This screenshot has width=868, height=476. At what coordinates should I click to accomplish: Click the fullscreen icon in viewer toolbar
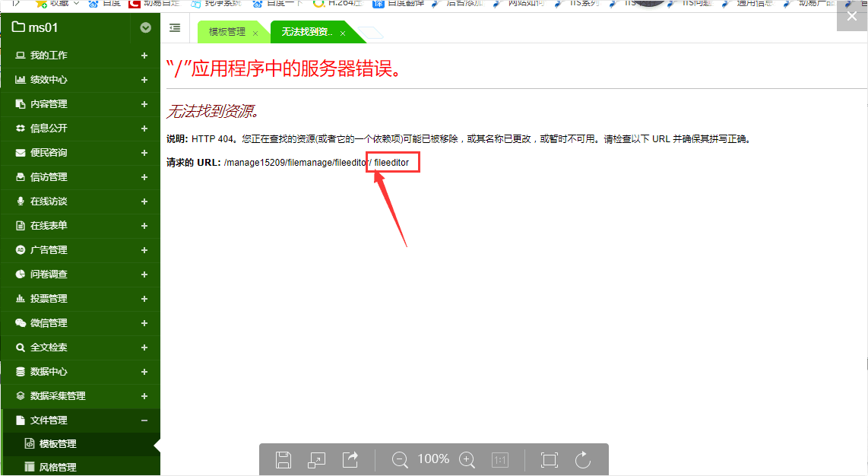[x=549, y=459]
